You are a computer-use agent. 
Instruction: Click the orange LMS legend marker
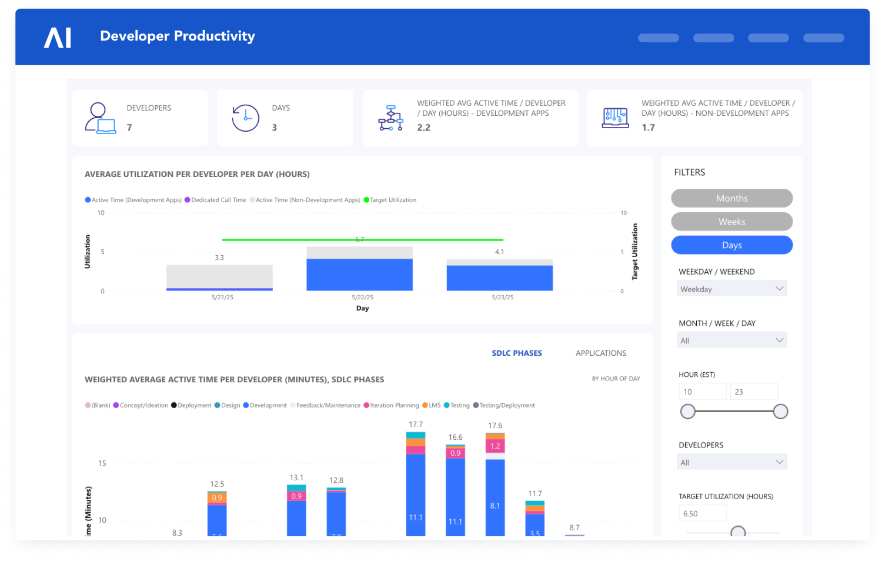425,405
